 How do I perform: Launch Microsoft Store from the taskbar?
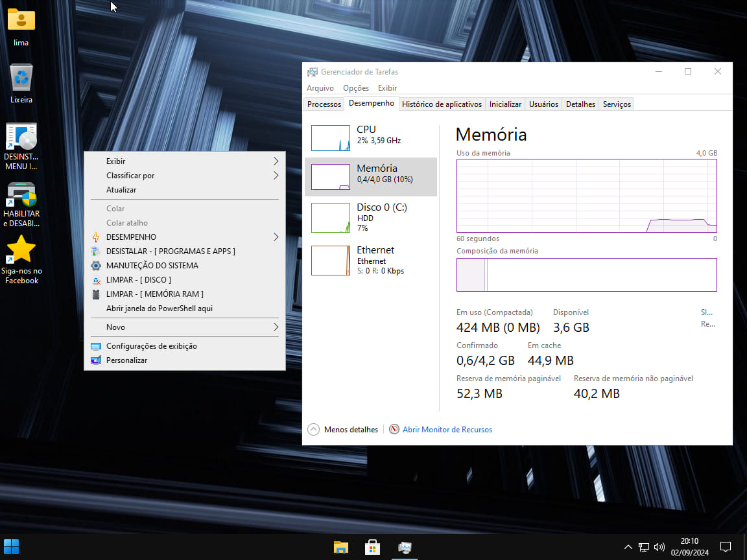373,547
